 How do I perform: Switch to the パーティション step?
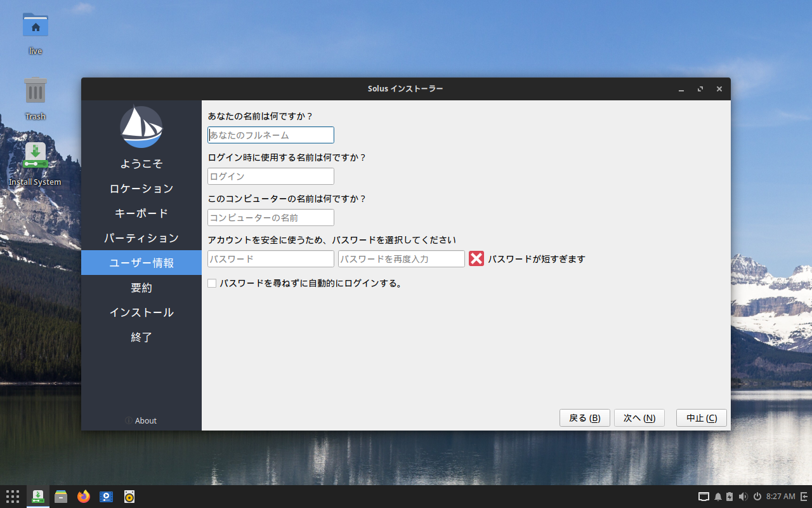tap(141, 238)
